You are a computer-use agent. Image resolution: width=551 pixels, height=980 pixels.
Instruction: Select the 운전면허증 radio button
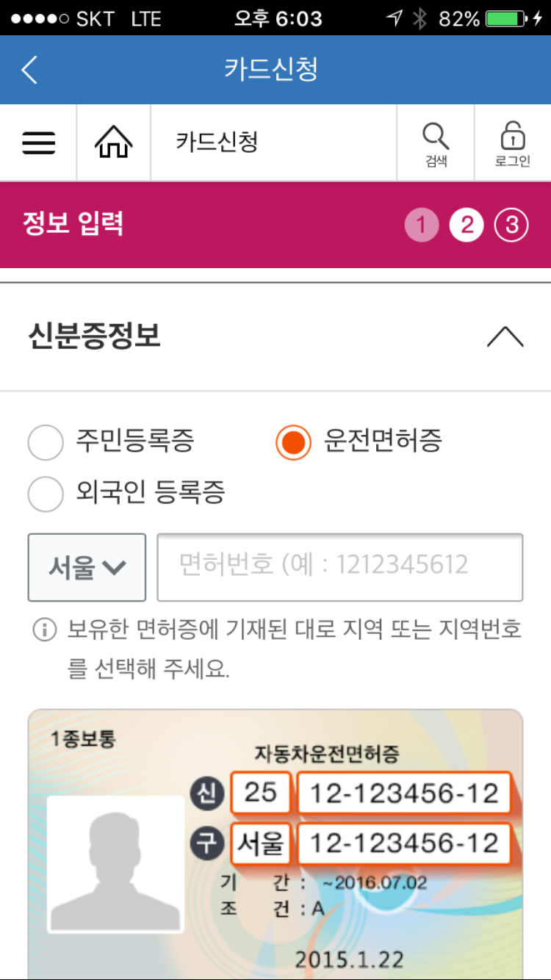coord(292,442)
